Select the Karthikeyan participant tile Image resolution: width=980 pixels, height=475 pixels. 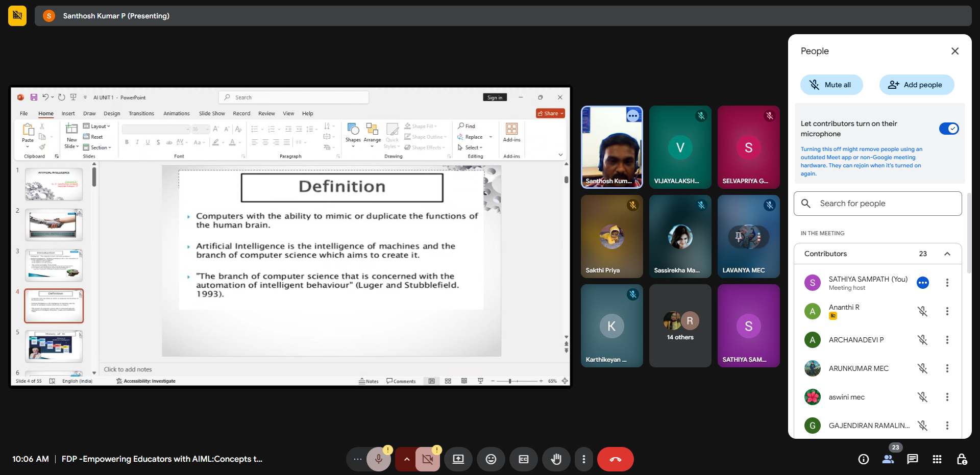pyautogui.click(x=612, y=326)
